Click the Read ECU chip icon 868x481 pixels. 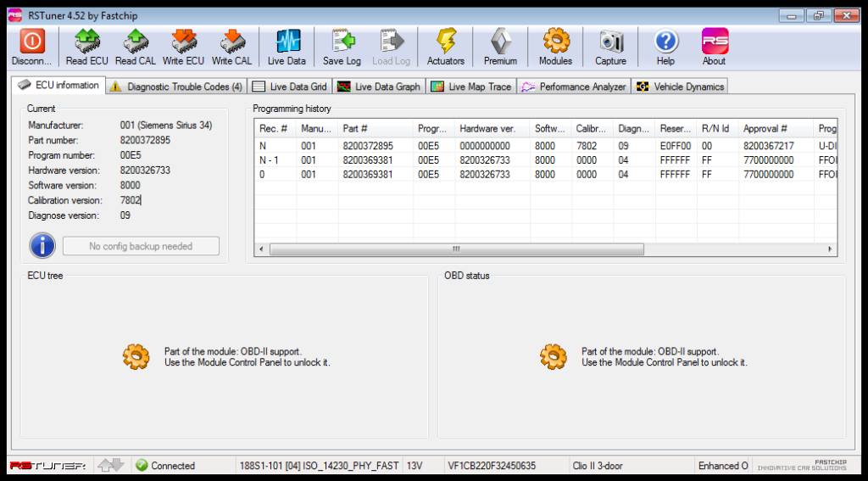coord(86,42)
